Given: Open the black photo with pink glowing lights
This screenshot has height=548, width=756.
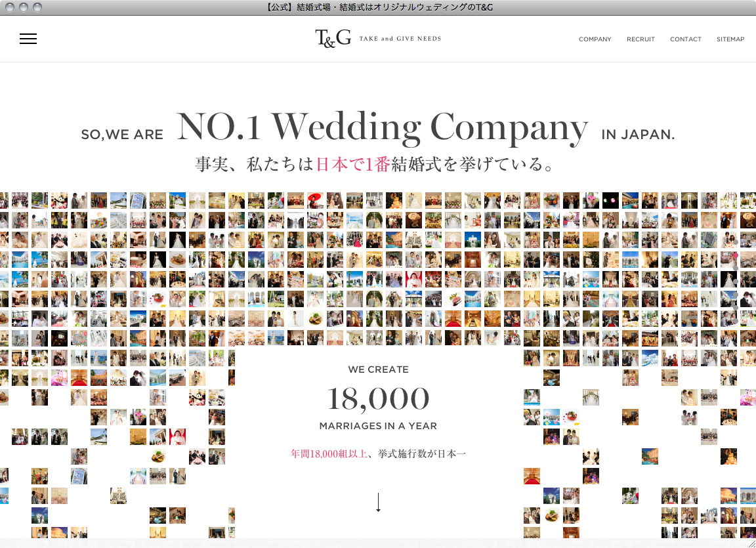Looking at the screenshot, I should (x=610, y=200).
